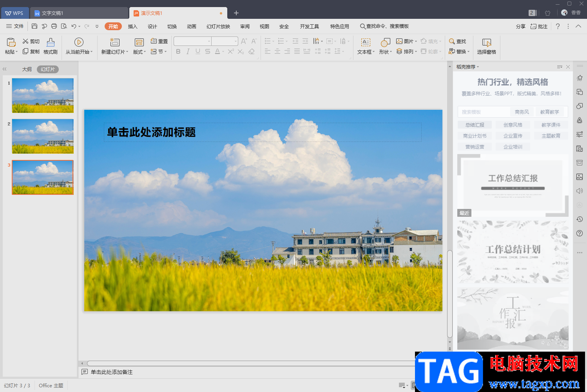Screen dimensions: 587x392
Task: Click sound speaker icon in right sidebar
Action: 580,191
